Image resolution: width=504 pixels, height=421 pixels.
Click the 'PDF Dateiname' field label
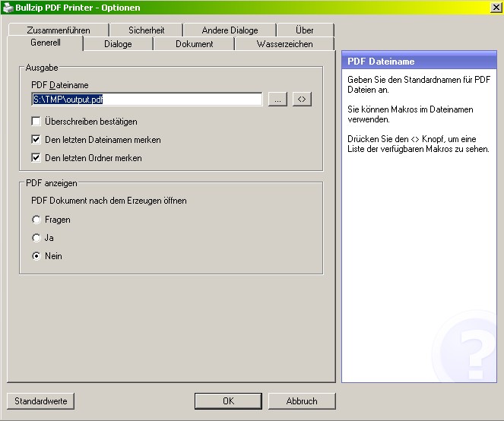pyautogui.click(x=60, y=85)
